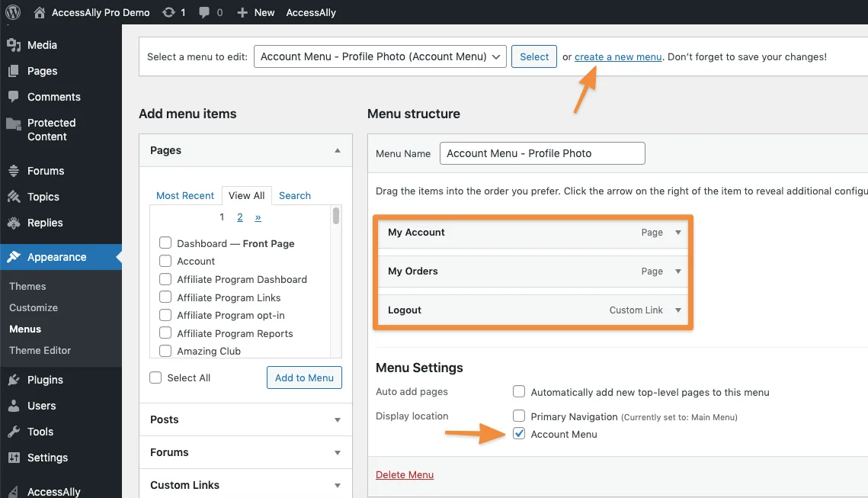Click inside the Menu Name field
868x498 pixels.
coord(542,153)
